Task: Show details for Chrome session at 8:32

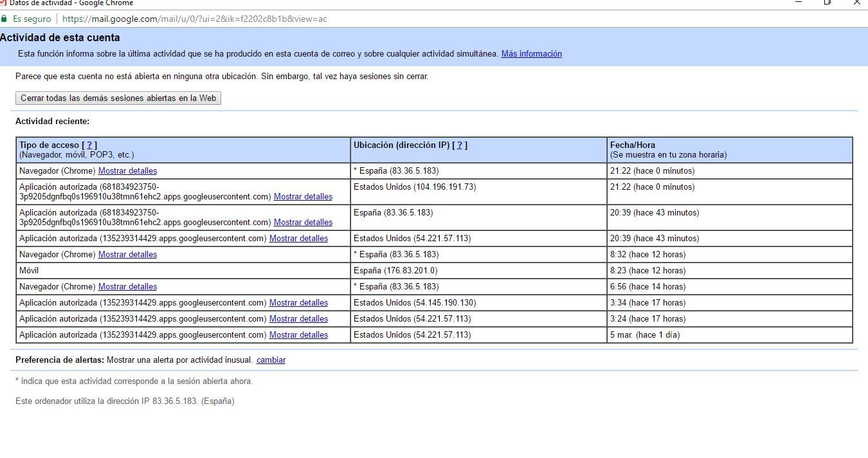Action: click(x=127, y=255)
